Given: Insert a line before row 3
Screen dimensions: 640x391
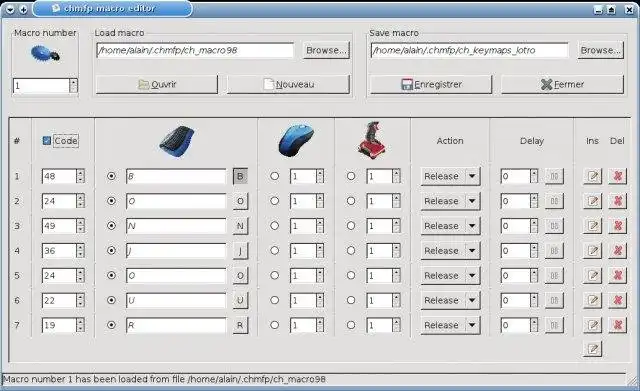Looking at the screenshot, I should click(593, 226).
